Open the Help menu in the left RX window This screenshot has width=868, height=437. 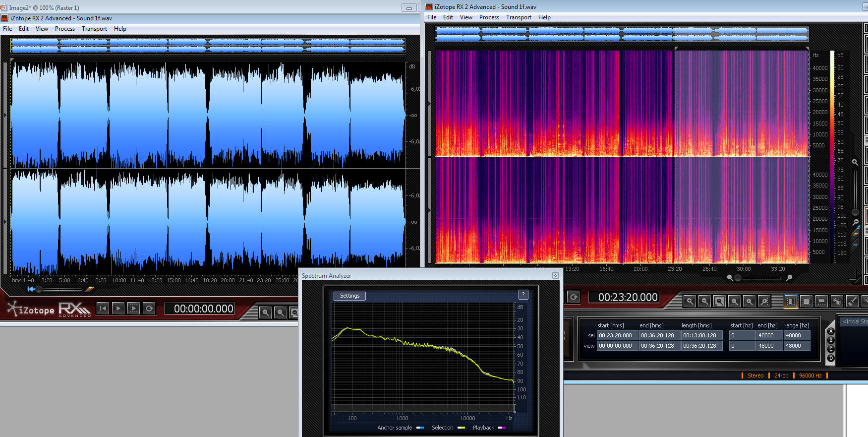120,29
